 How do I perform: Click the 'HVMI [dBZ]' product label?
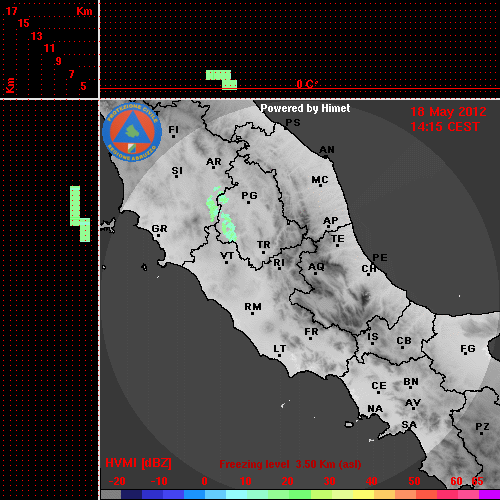point(138,463)
